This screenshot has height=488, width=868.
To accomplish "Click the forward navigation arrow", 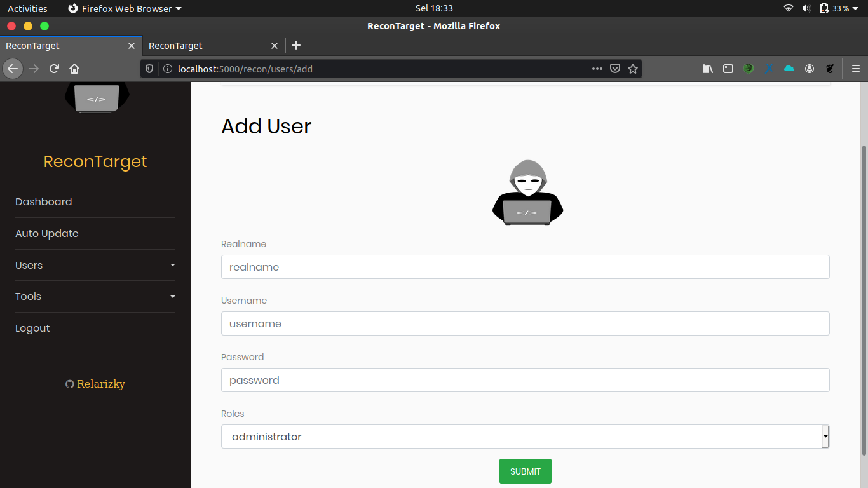I will click(x=34, y=69).
